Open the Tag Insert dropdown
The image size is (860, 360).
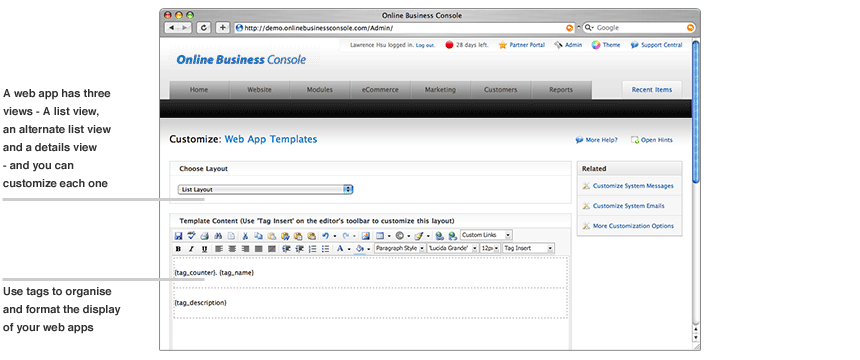[x=528, y=248]
